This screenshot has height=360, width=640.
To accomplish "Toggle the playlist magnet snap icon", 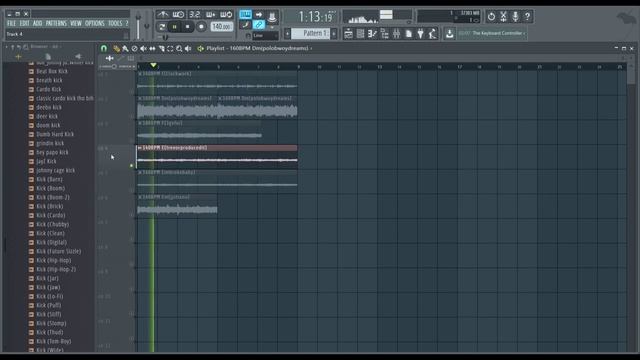I will pos(104,49).
